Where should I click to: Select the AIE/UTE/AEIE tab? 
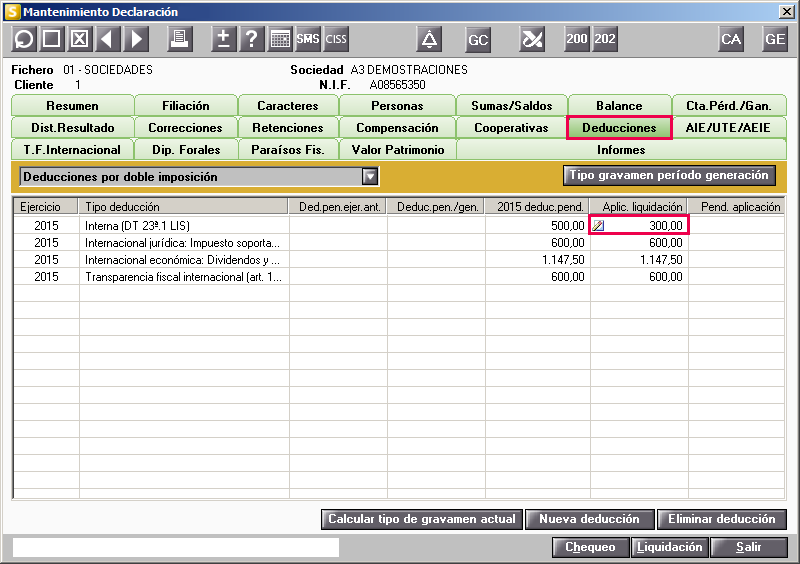(729, 128)
